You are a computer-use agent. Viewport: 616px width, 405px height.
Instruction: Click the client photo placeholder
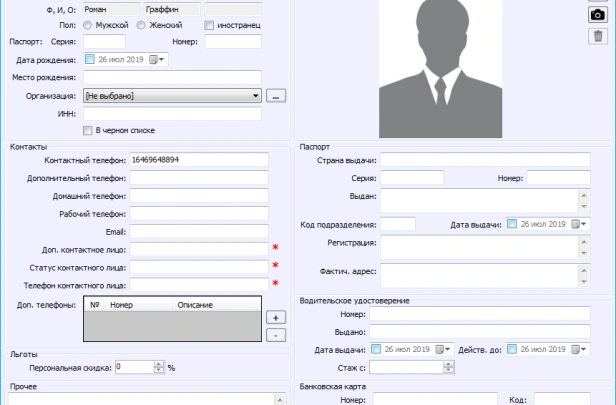pyautogui.click(x=437, y=68)
